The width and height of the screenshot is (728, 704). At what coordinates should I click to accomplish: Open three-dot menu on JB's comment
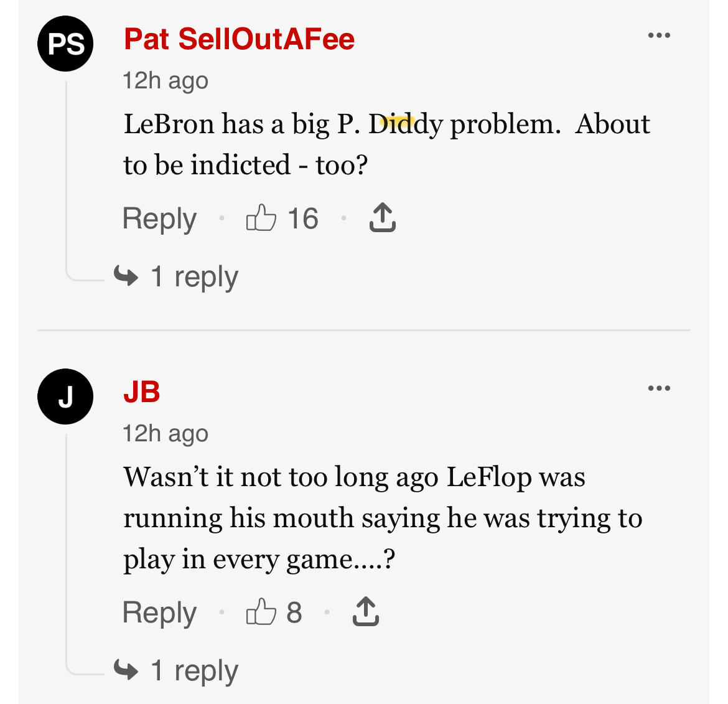tap(659, 388)
